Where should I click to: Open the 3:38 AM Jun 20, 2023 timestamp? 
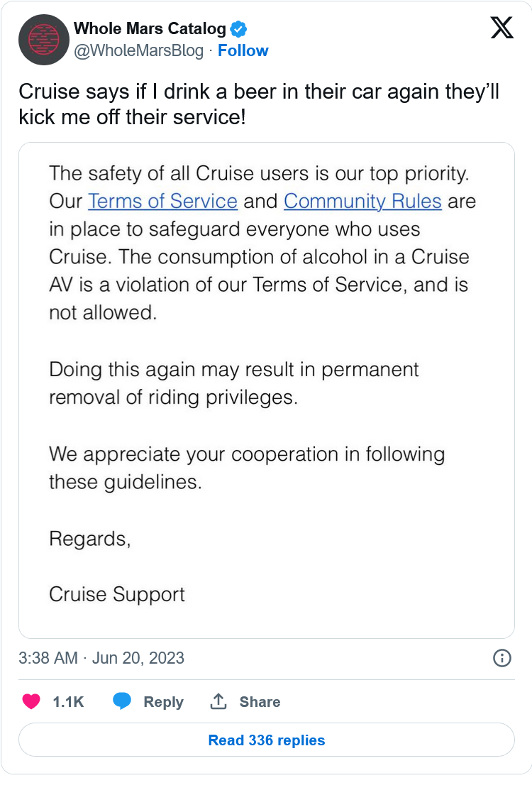click(x=101, y=658)
